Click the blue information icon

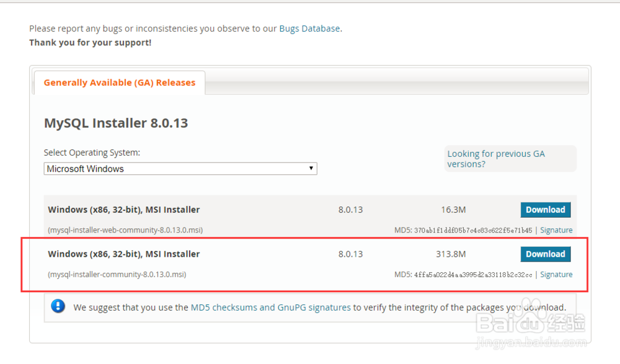[58, 306]
